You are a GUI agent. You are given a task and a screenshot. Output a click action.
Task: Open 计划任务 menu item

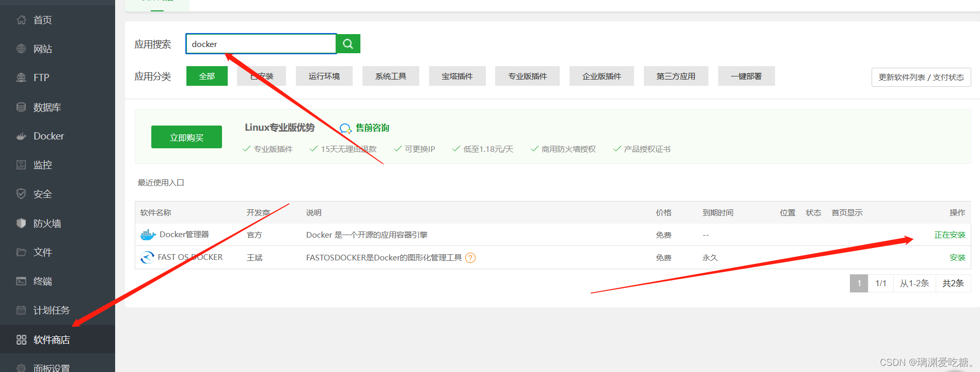(51, 310)
